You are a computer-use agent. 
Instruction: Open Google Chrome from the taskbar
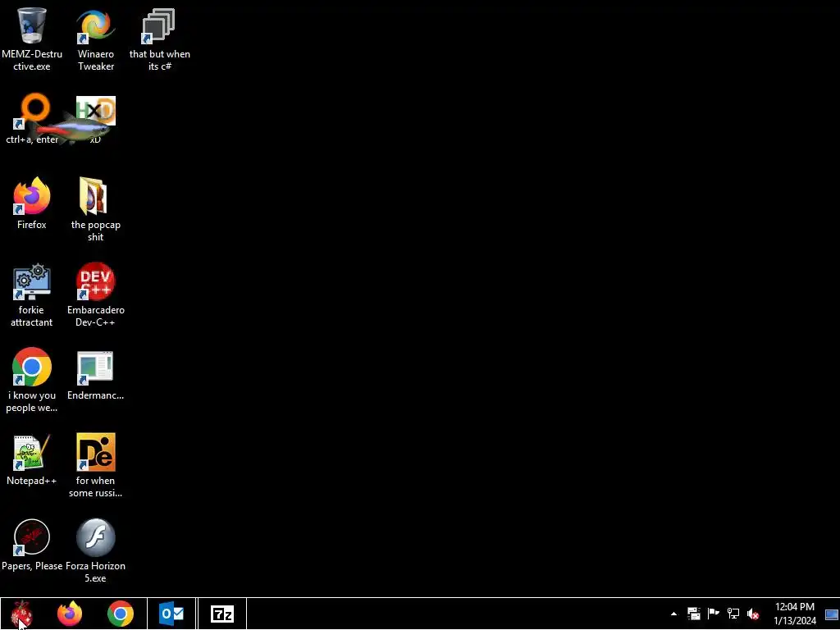[x=121, y=614]
